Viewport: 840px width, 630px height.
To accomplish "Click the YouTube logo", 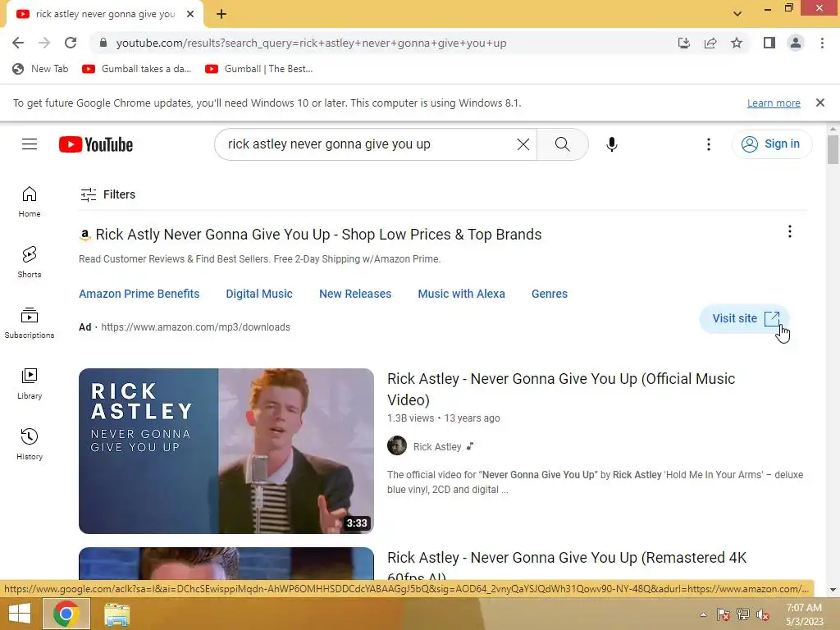I will (96, 144).
